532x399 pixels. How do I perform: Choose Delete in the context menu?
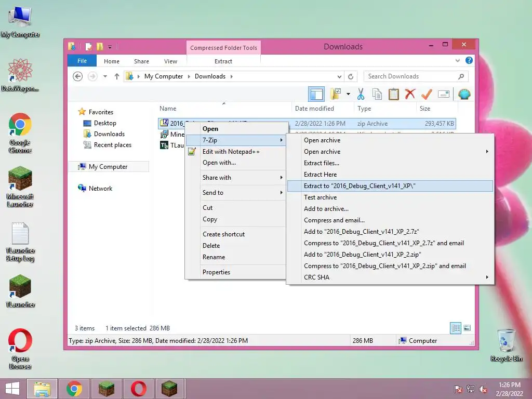(236, 245)
